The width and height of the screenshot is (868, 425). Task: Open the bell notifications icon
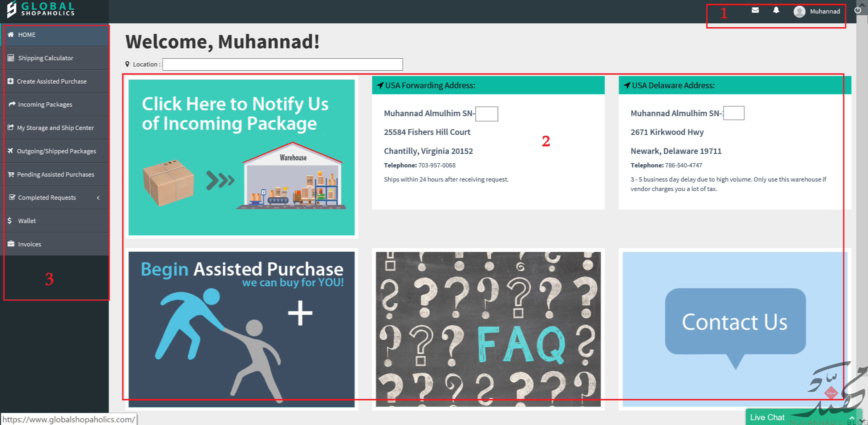(x=776, y=10)
